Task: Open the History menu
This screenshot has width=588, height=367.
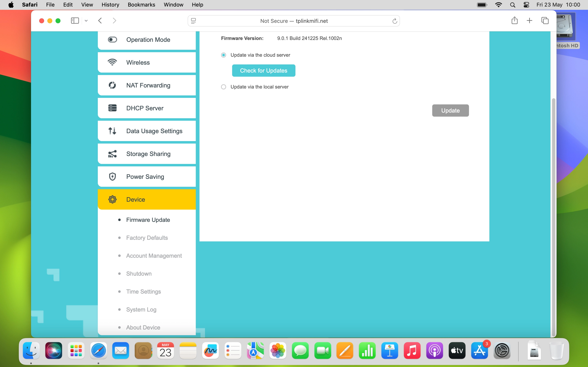Action: point(110,5)
